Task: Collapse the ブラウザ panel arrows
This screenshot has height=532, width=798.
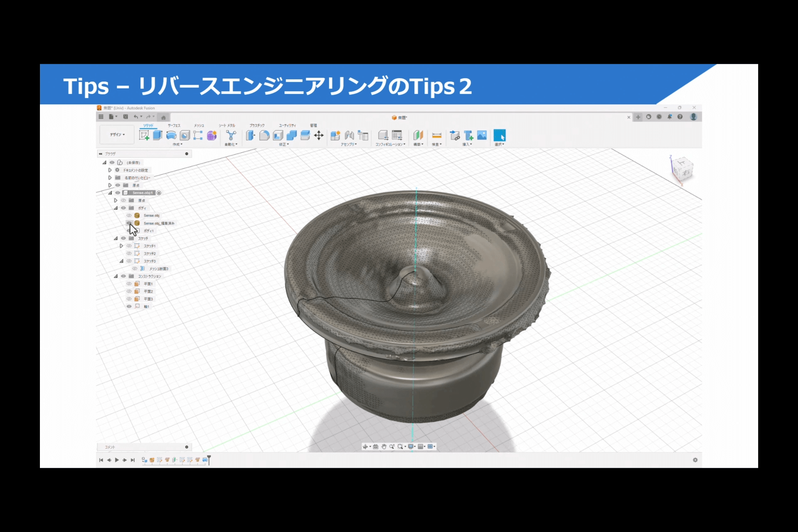Action: coord(101,154)
